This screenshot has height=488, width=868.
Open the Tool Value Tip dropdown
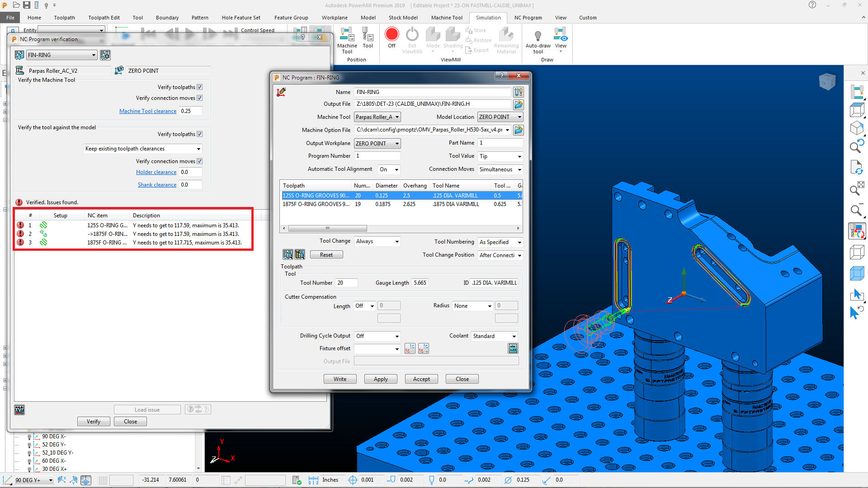pyautogui.click(x=500, y=156)
